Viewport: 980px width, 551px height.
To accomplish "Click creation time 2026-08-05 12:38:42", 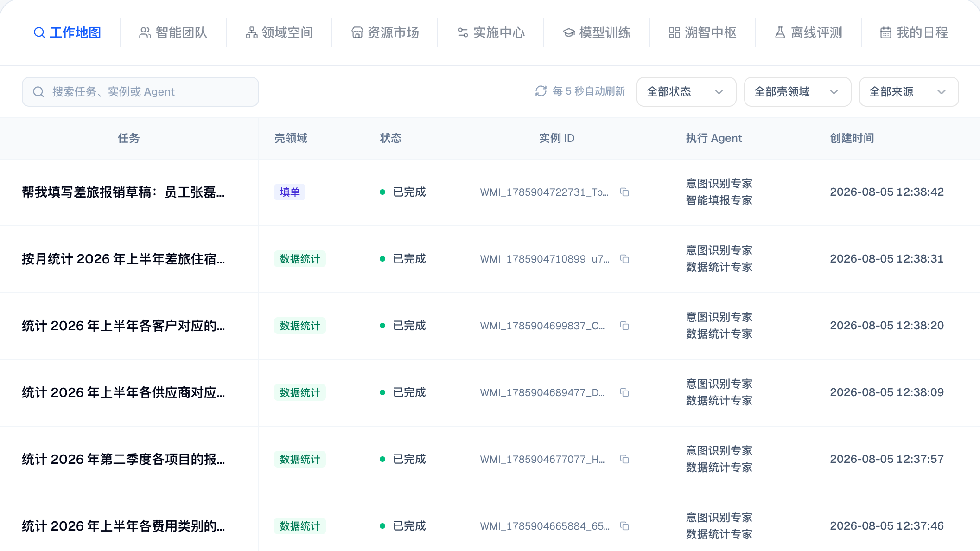I will tap(887, 192).
